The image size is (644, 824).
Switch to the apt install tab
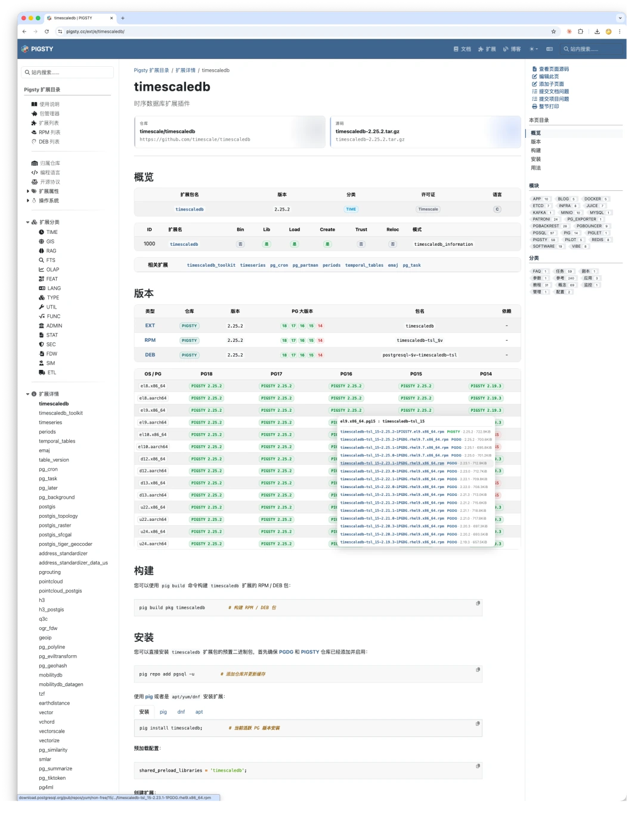[199, 712]
